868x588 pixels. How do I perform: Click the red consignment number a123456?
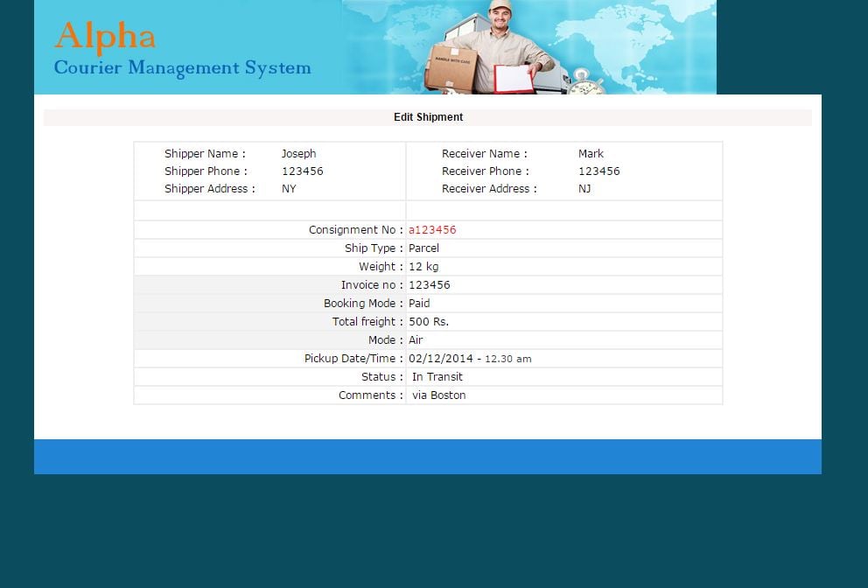point(432,229)
